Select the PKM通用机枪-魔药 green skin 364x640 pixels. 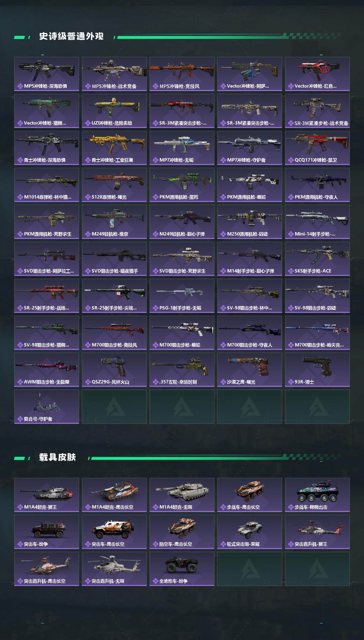coord(182,185)
